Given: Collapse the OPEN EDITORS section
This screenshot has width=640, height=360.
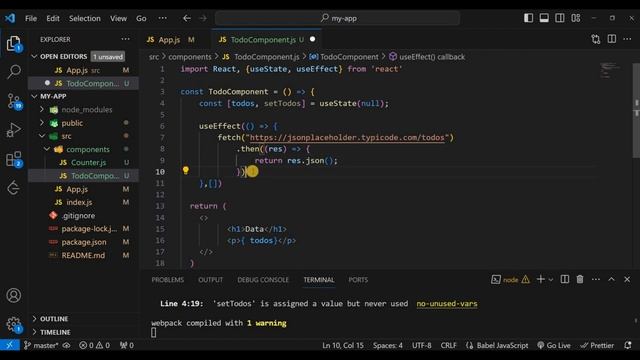Looking at the screenshot, I should click(x=34, y=56).
